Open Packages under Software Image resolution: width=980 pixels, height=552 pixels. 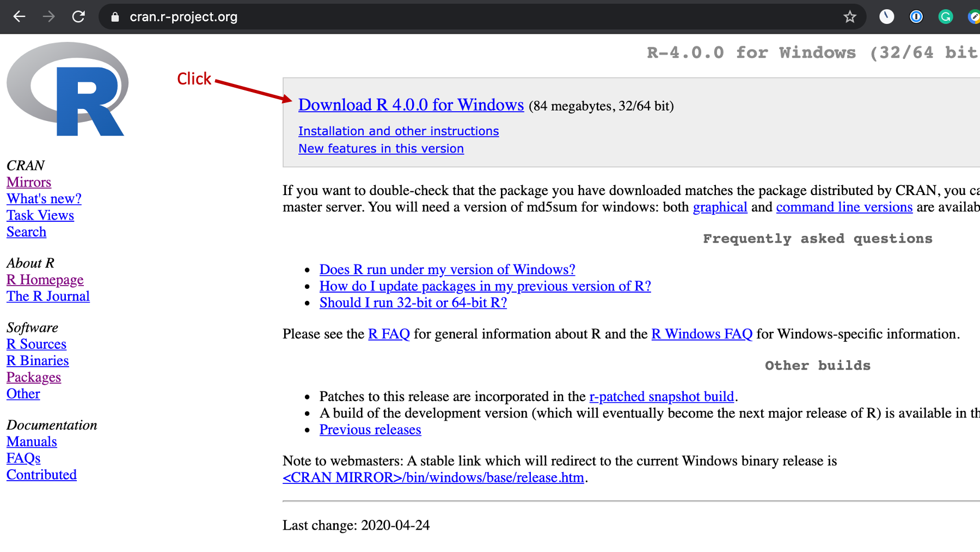click(34, 377)
